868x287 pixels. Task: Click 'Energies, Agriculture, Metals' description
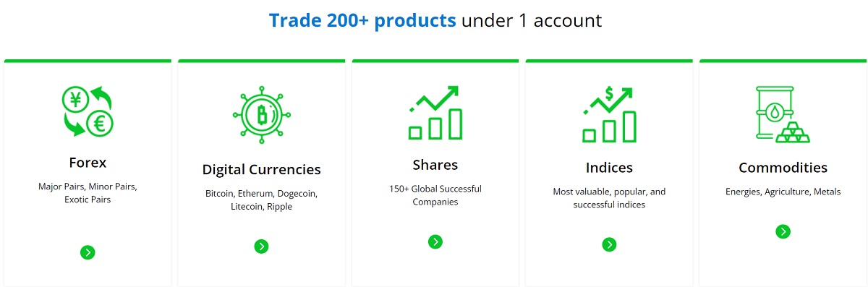coord(783,192)
